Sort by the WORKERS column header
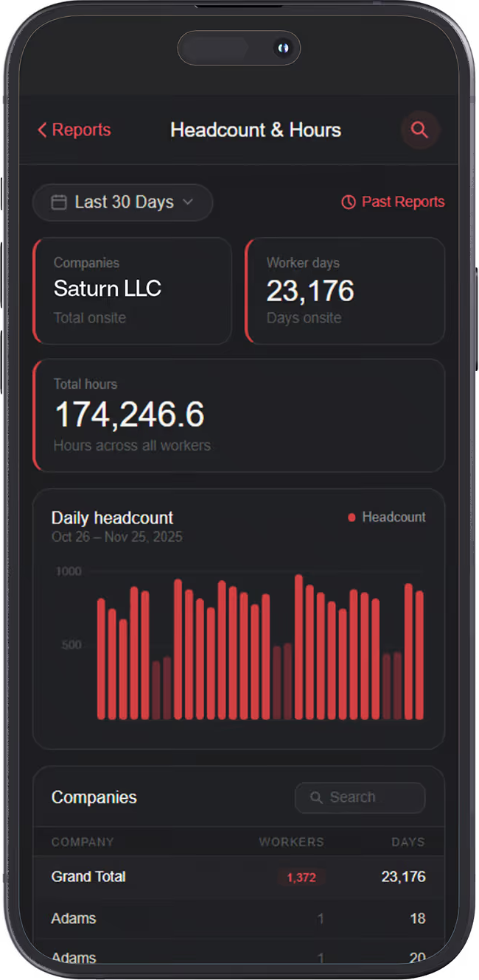The image size is (479, 980). 291,842
